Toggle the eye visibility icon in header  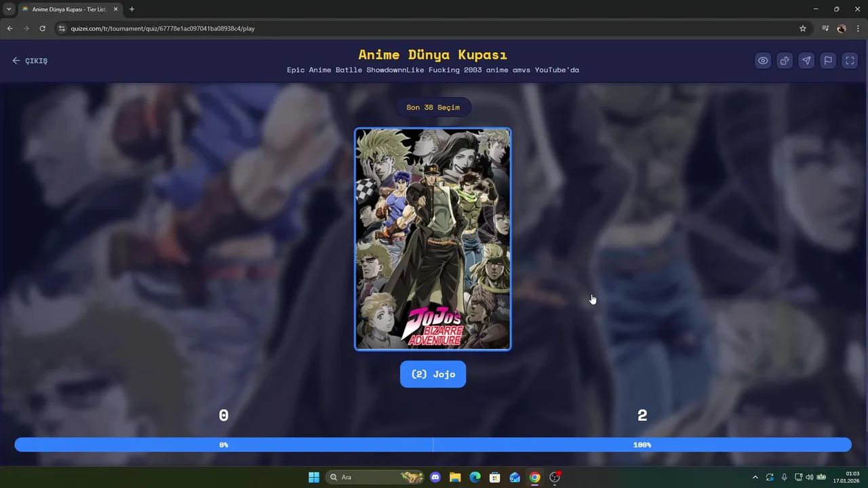(763, 60)
